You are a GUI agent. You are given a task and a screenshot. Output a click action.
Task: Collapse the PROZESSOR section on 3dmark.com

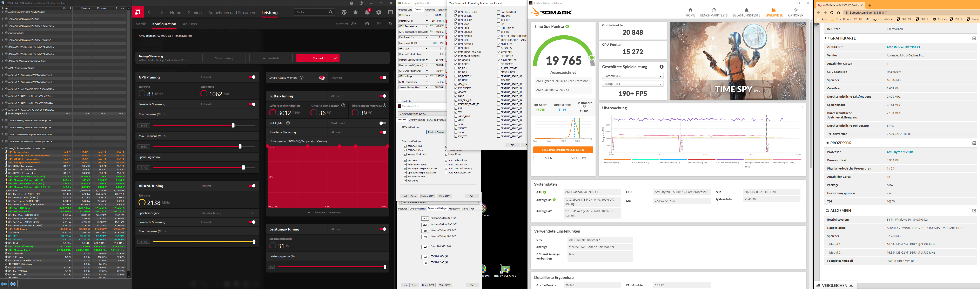974,143
